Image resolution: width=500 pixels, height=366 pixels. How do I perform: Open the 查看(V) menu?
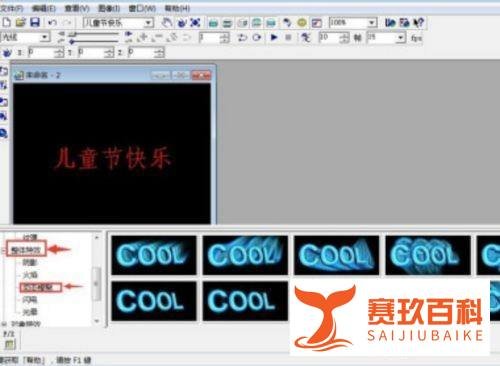77,8
